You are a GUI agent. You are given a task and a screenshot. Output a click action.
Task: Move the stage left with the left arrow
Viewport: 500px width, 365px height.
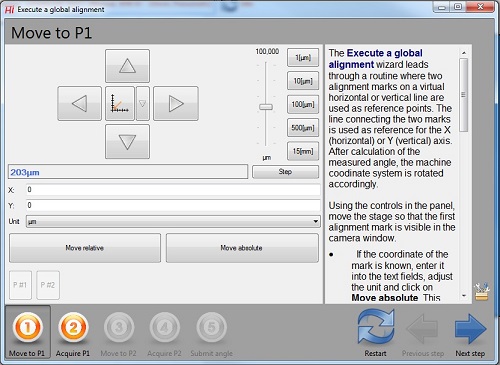click(79, 103)
